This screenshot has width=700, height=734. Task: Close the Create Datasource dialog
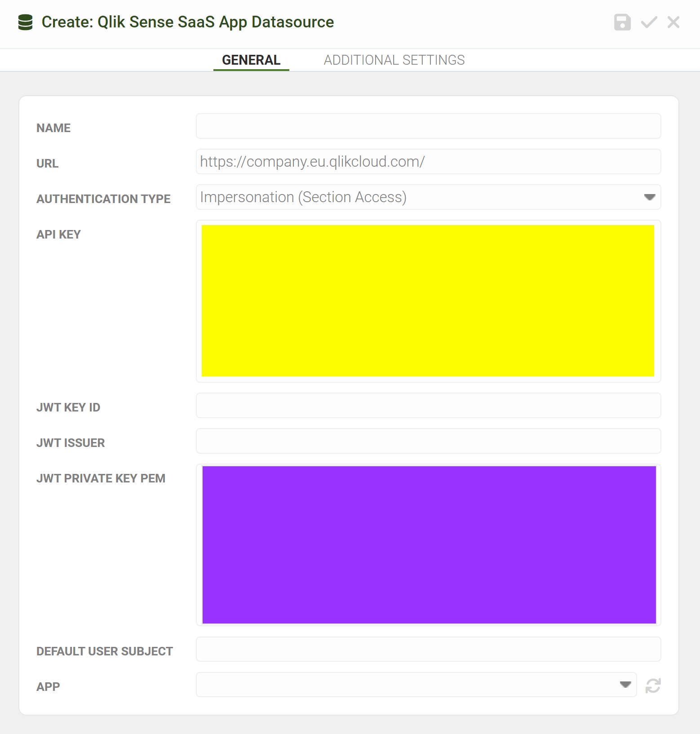coord(673,22)
